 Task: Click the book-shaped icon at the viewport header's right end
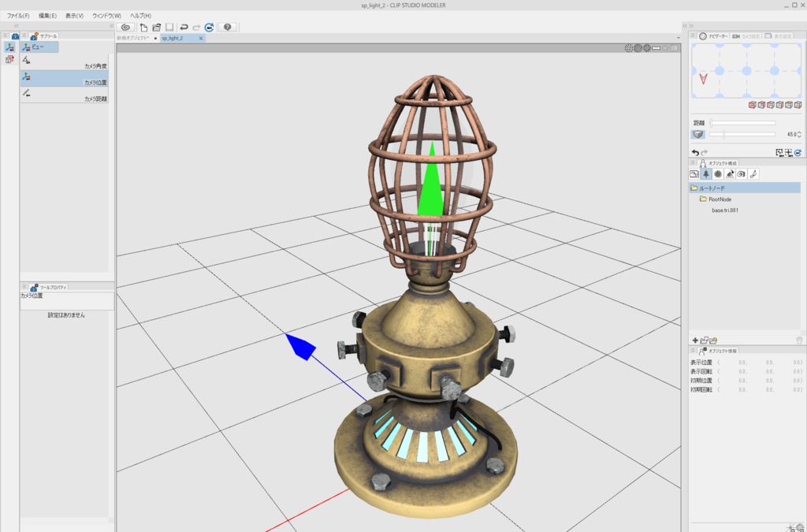pyautogui.click(x=675, y=48)
